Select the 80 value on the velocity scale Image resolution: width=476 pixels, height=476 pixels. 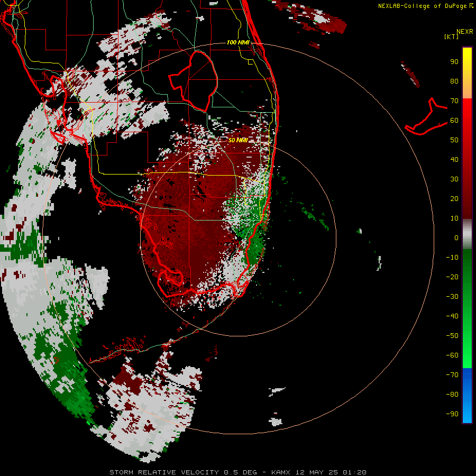pos(454,81)
